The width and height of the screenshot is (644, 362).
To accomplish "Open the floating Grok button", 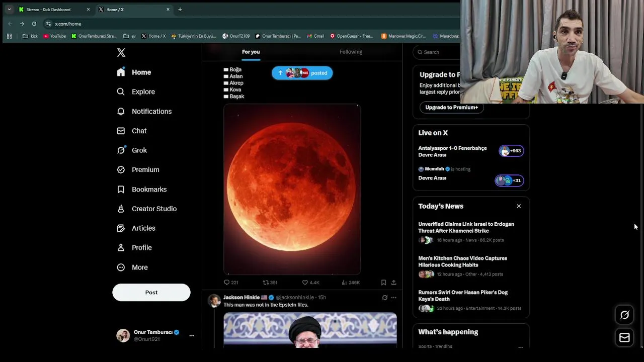I will tap(624, 315).
